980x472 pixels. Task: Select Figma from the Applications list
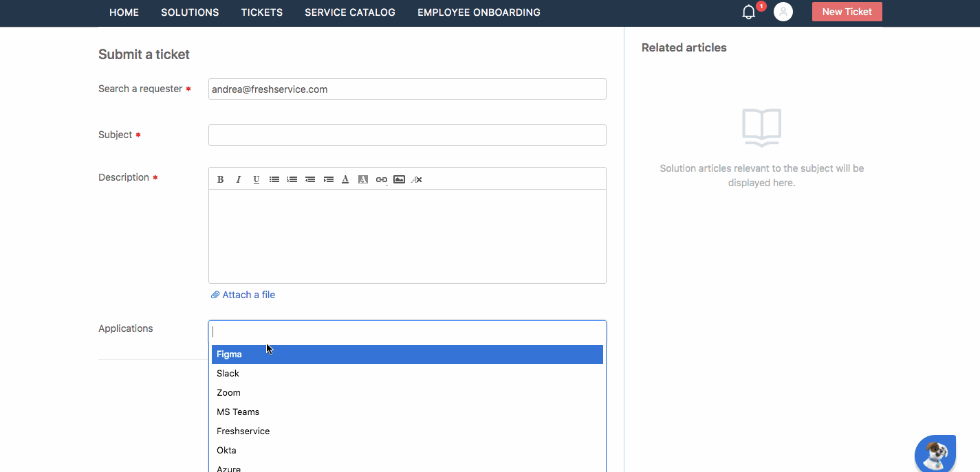407,355
